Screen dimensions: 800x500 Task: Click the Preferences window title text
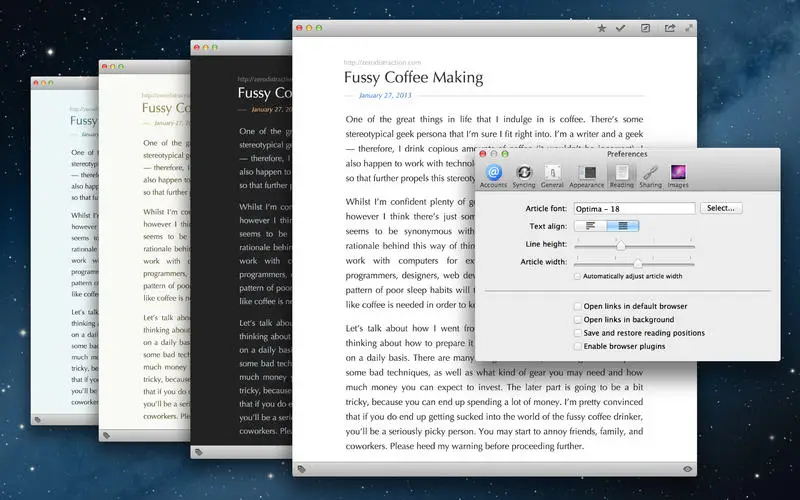(627, 154)
